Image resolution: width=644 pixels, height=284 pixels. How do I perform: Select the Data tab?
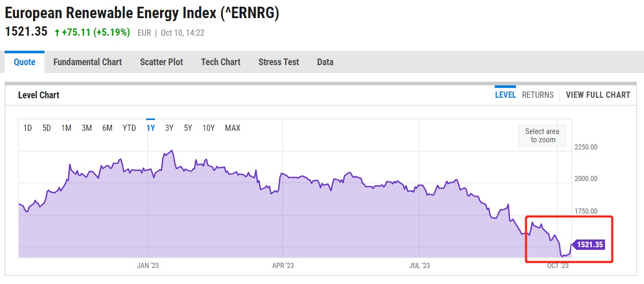(325, 62)
